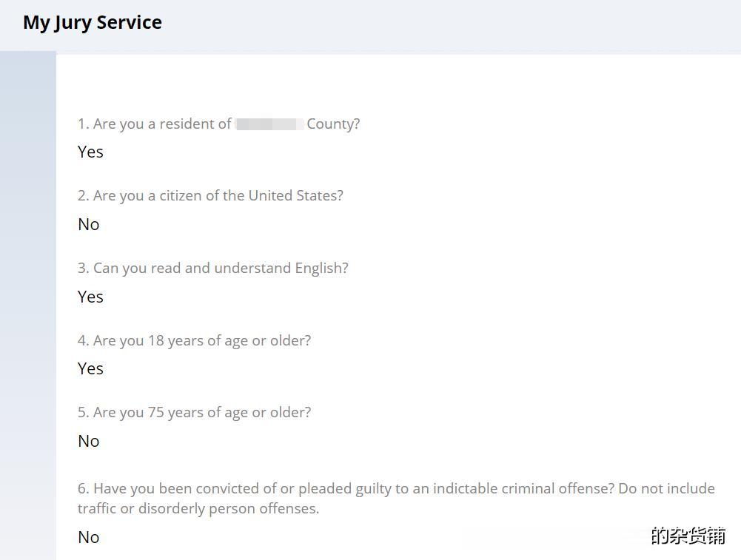
Task: Click the No answer under citizenship question
Action: 88,224
